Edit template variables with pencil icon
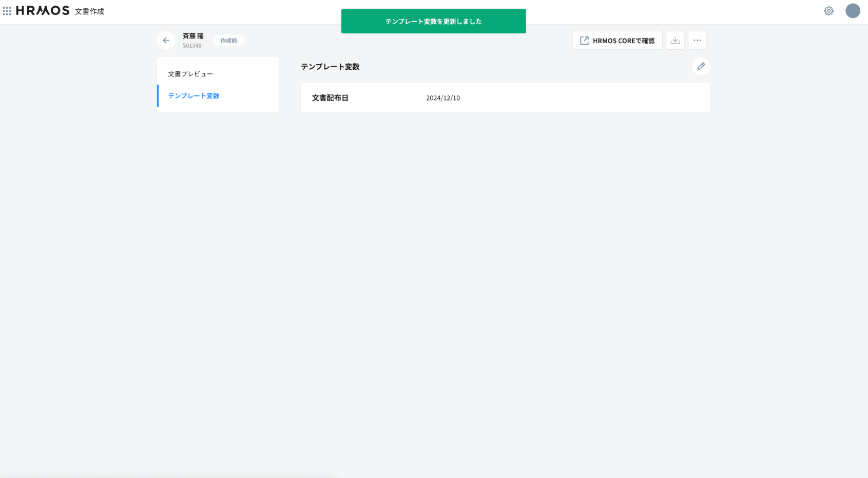Viewport: 868px width, 478px height. (701, 66)
